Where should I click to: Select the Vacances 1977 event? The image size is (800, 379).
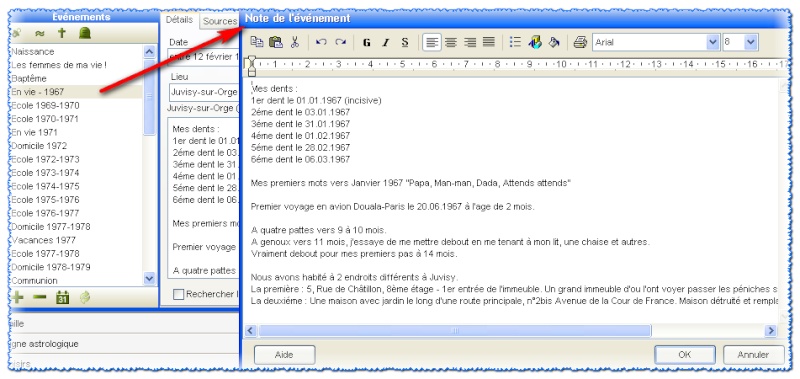coord(43,240)
